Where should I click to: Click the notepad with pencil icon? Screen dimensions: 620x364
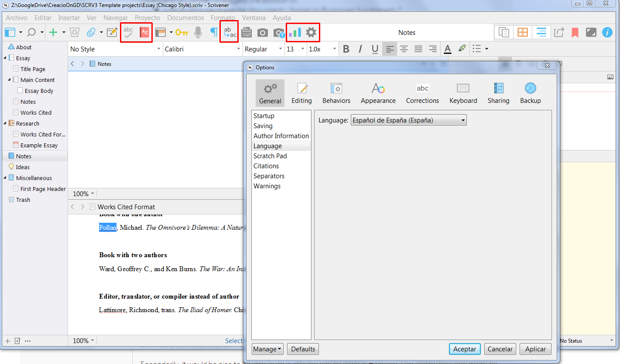pyautogui.click(x=112, y=32)
